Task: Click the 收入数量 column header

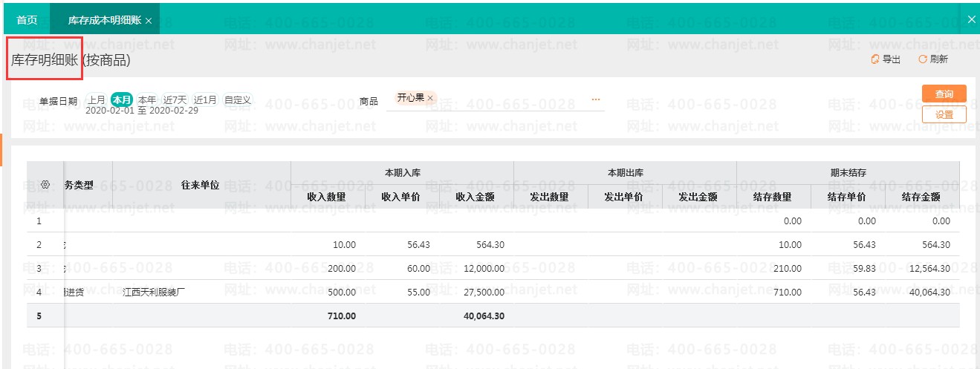Action: pos(328,197)
